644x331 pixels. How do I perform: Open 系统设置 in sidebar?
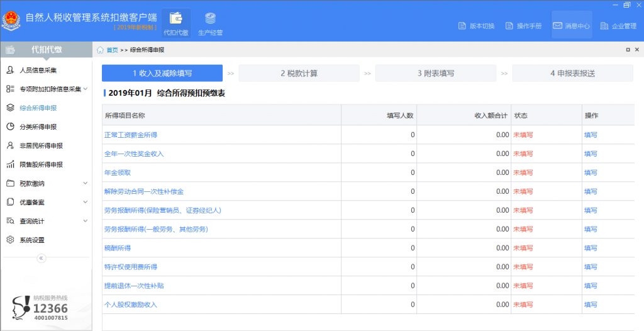[x=32, y=240]
